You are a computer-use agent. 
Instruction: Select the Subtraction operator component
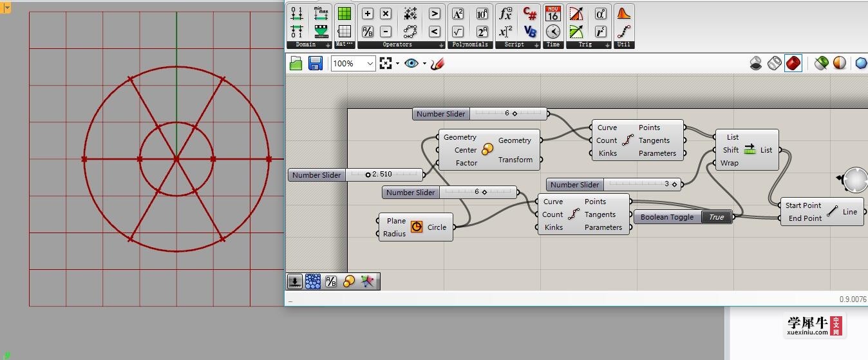click(x=386, y=31)
